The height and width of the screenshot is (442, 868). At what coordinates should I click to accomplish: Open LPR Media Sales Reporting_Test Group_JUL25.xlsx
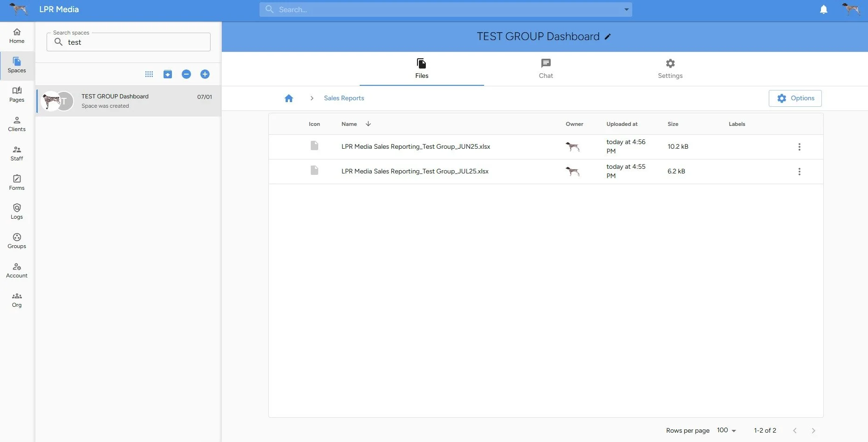tap(415, 171)
